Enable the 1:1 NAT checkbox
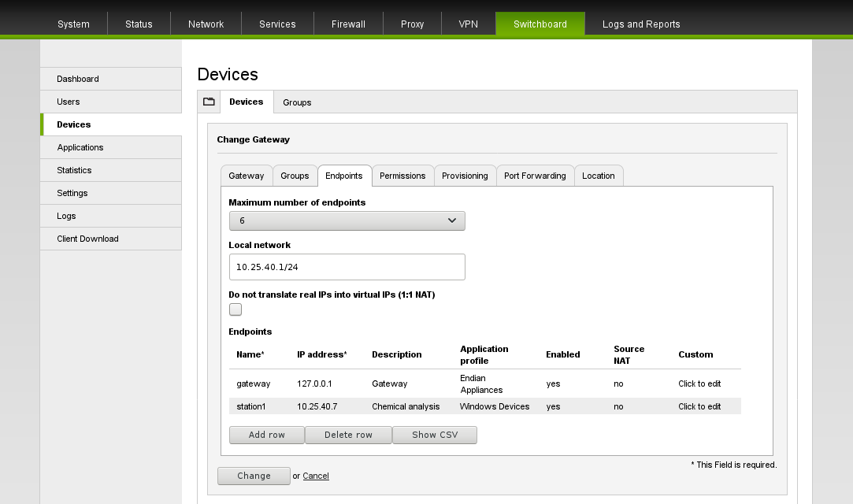The width and height of the screenshot is (853, 504). (x=235, y=309)
